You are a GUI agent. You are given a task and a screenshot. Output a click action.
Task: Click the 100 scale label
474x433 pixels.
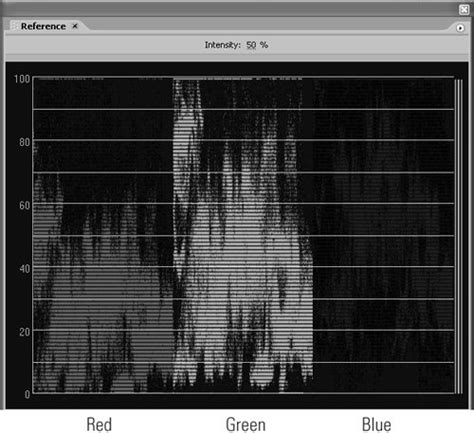(x=22, y=79)
